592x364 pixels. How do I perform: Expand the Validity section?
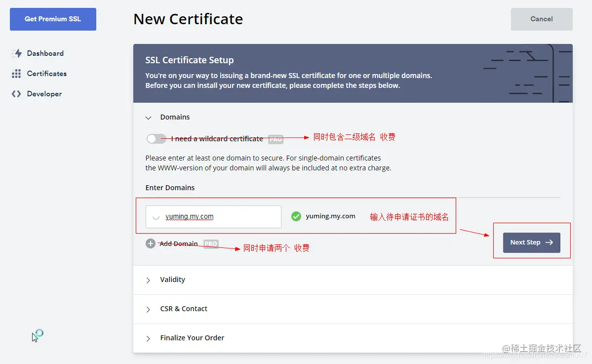pyautogui.click(x=172, y=280)
